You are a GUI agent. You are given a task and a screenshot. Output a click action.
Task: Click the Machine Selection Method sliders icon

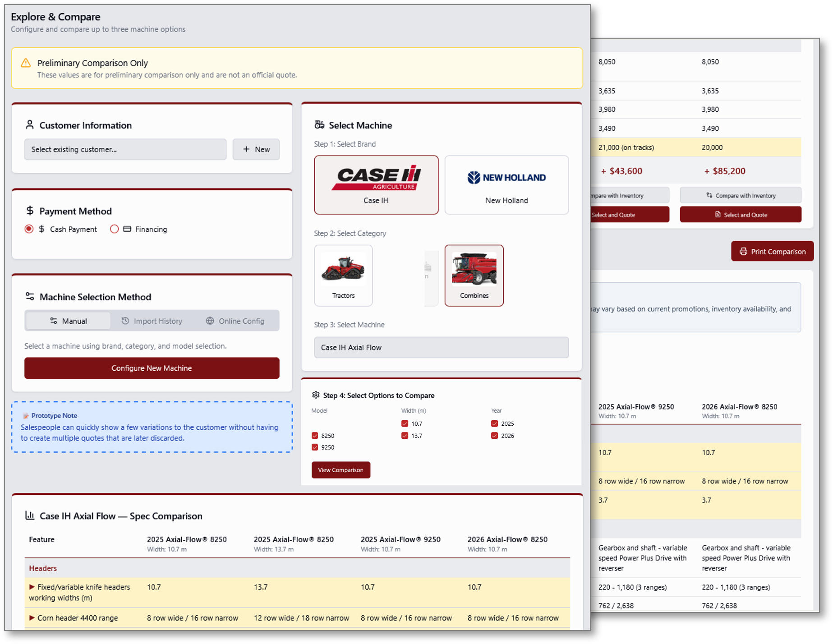(30, 296)
